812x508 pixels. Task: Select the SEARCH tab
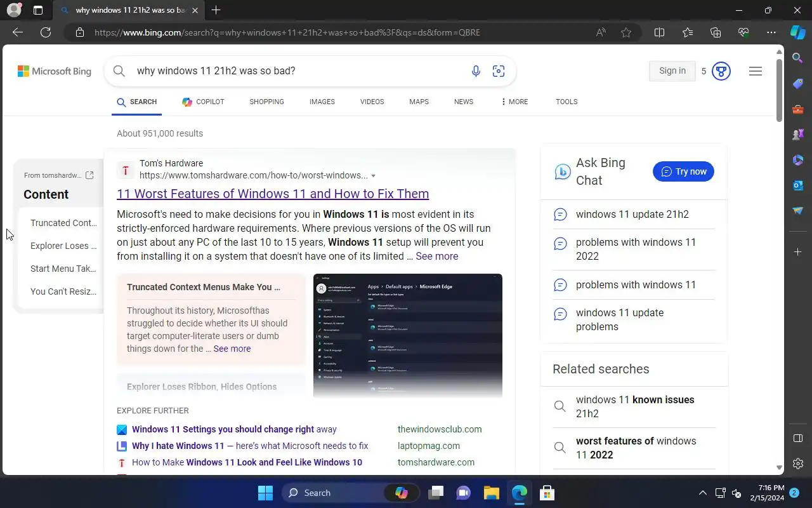(x=136, y=102)
